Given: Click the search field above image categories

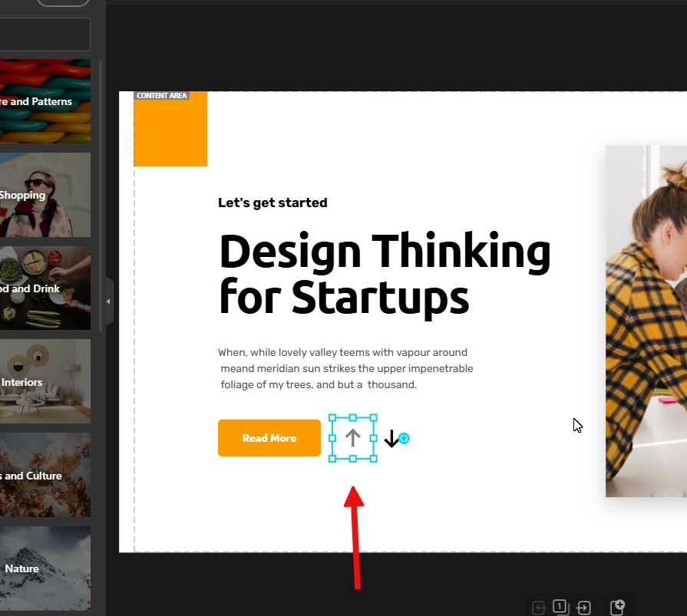Looking at the screenshot, I should coord(45,35).
